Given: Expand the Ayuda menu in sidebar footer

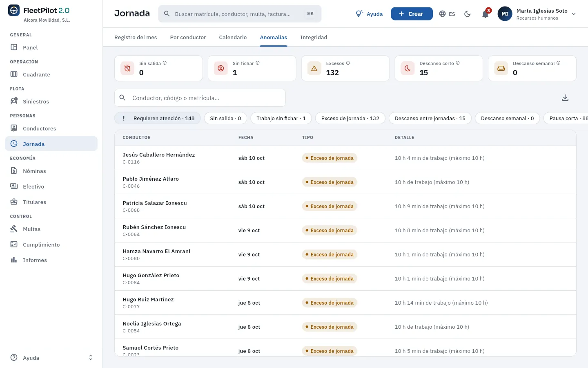Looking at the screenshot, I should coord(51,358).
